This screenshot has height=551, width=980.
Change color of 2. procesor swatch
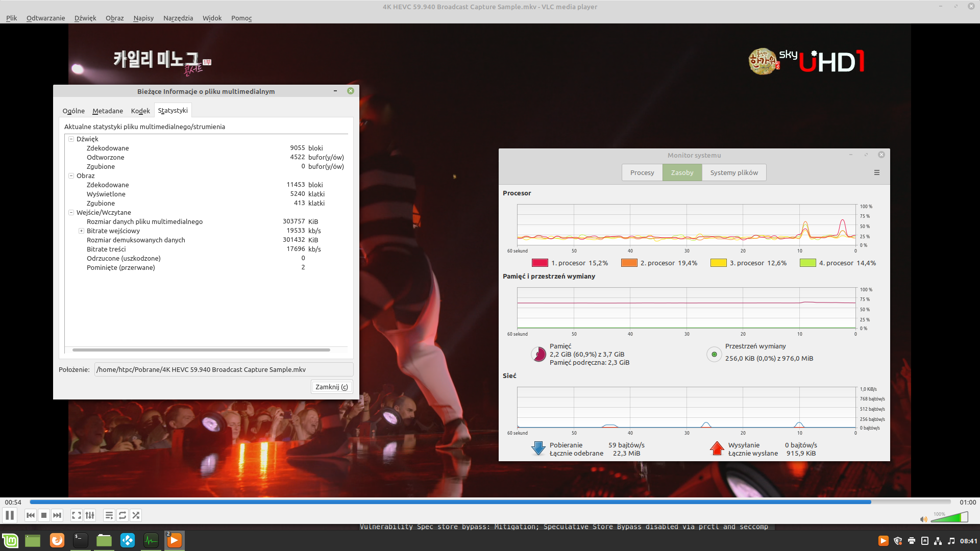pyautogui.click(x=629, y=263)
